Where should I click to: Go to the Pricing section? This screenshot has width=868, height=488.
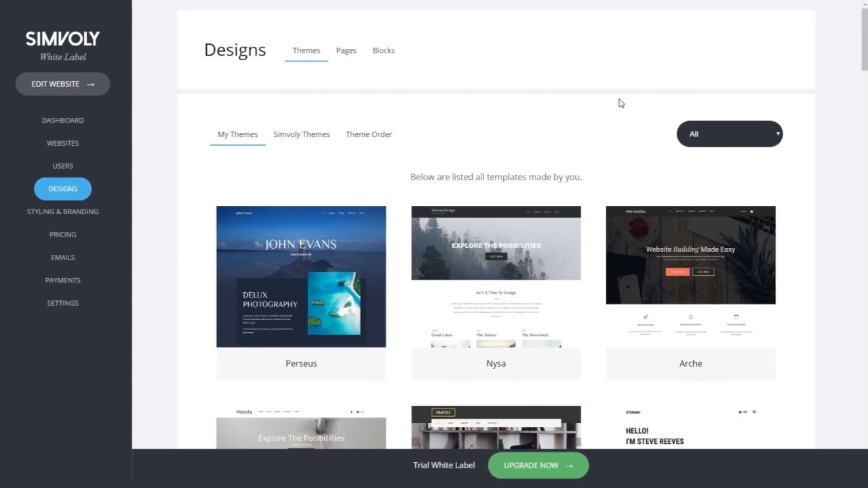62,234
